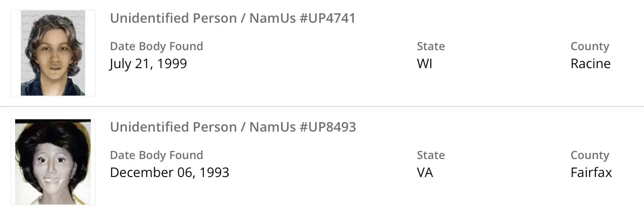Click the July 21, 1999 date

(148, 63)
